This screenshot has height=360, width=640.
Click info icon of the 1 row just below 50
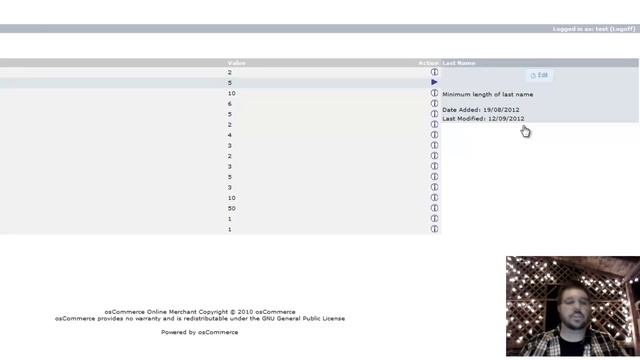[434, 219]
